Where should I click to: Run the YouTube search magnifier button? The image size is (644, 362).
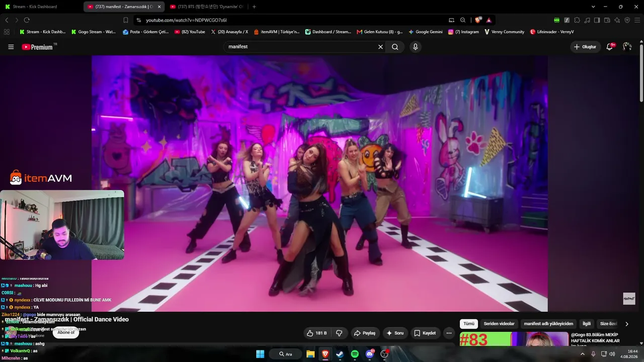click(x=395, y=47)
